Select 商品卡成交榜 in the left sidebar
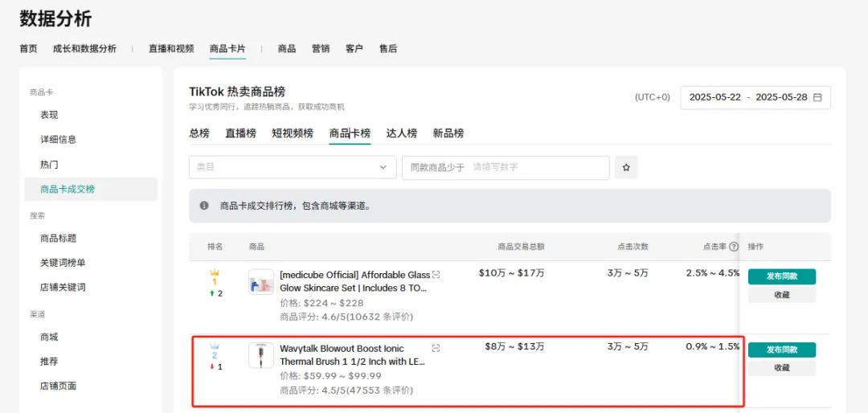 [91, 190]
